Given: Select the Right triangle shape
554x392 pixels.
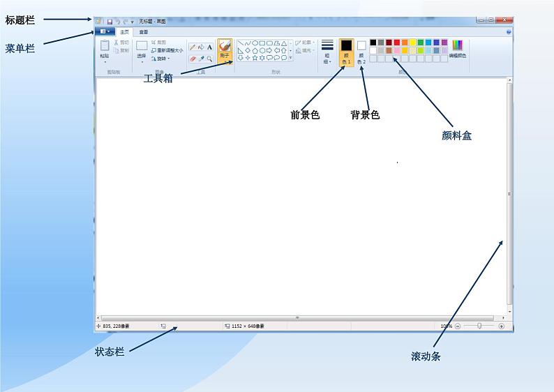Looking at the screenshot, I should click(240, 50).
